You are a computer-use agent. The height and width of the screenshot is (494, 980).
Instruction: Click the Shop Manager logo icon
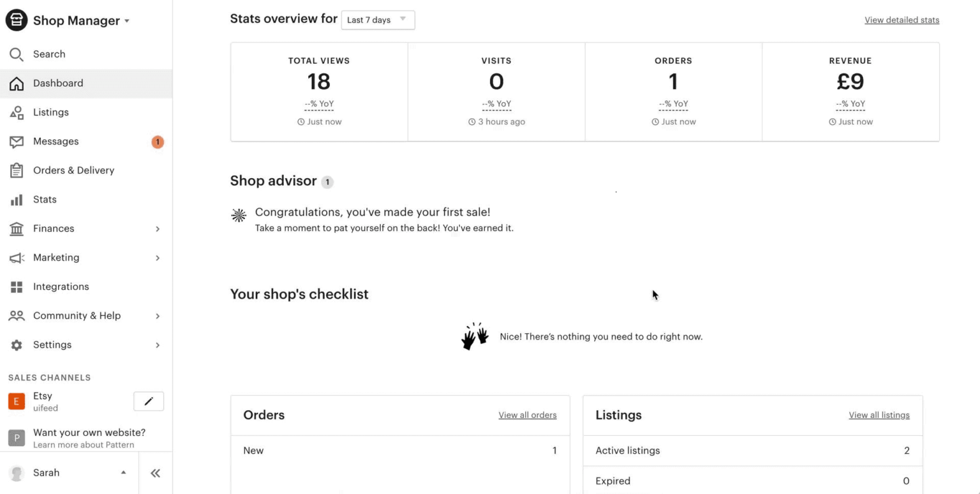pos(17,20)
